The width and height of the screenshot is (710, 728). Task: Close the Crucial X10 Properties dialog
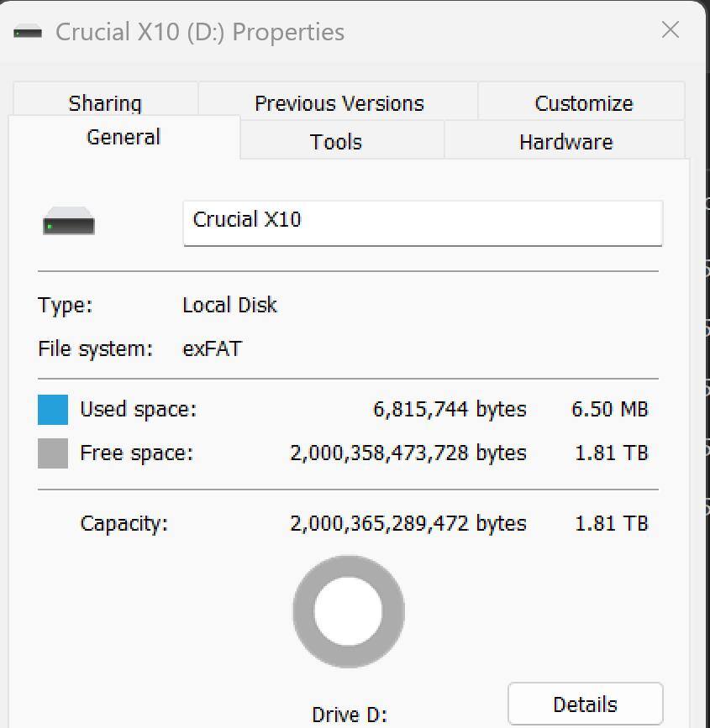670,30
